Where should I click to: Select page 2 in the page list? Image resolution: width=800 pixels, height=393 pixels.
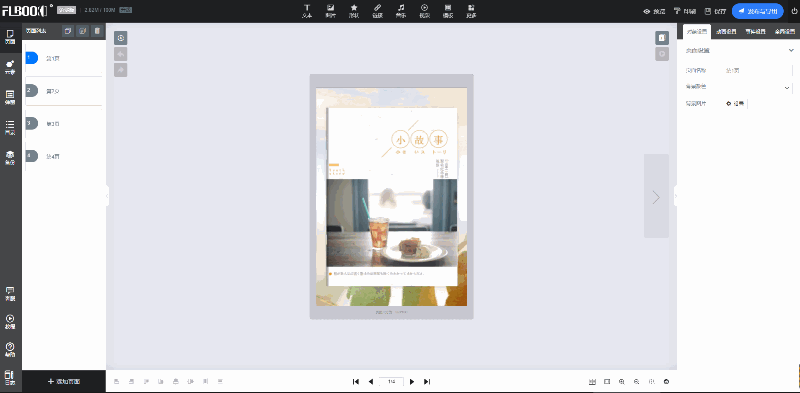[x=64, y=91]
